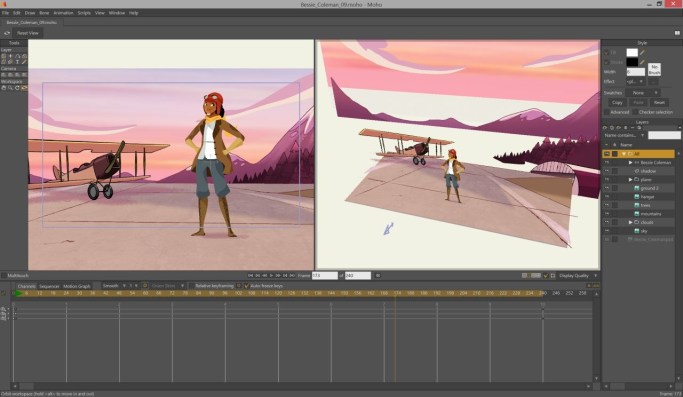Select the Rotate Workspace tool
Screen dimensions: 683x397
(x=17, y=88)
